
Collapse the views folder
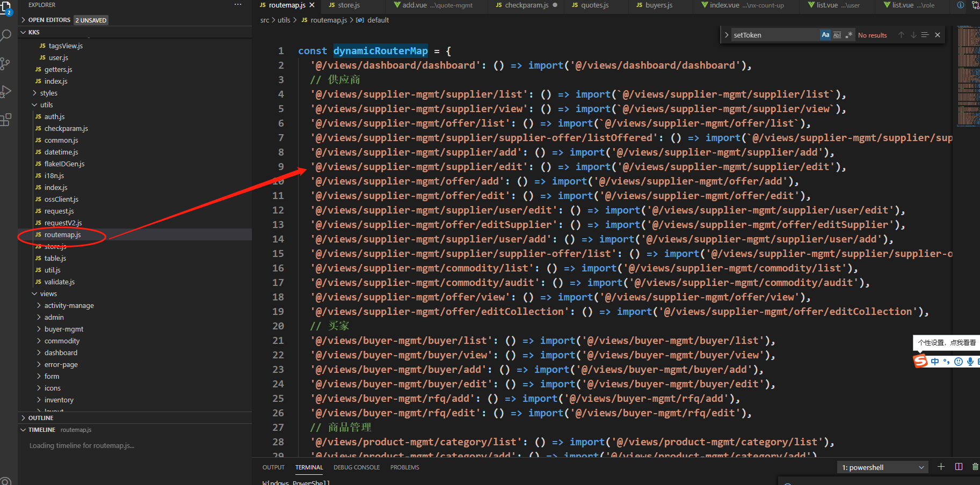pyautogui.click(x=35, y=293)
